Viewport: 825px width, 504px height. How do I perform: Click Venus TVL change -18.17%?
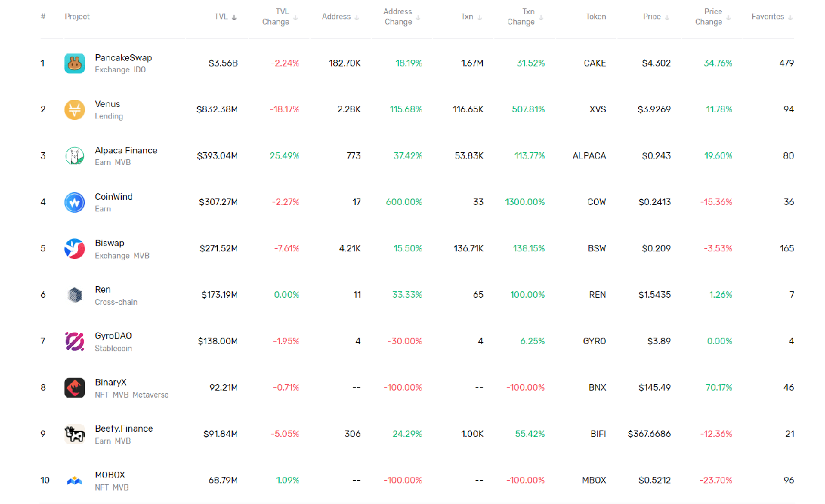point(284,110)
